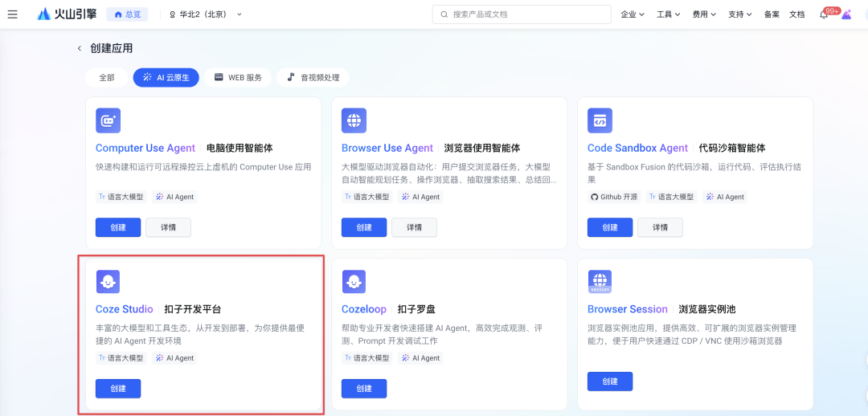Viewport: 868px width, 416px height.
Task: Click 语言大模型 tag on Computer Use Agent
Action: (x=121, y=197)
